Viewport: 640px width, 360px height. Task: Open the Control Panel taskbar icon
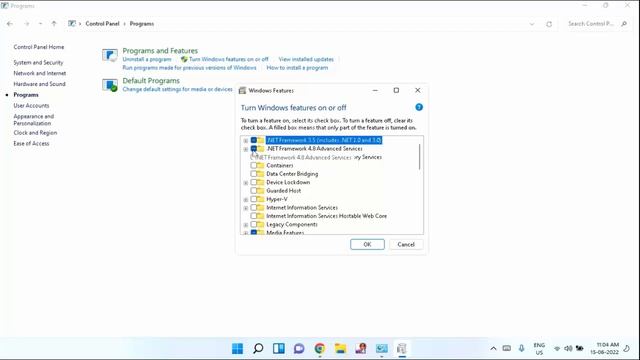click(x=382, y=349)
